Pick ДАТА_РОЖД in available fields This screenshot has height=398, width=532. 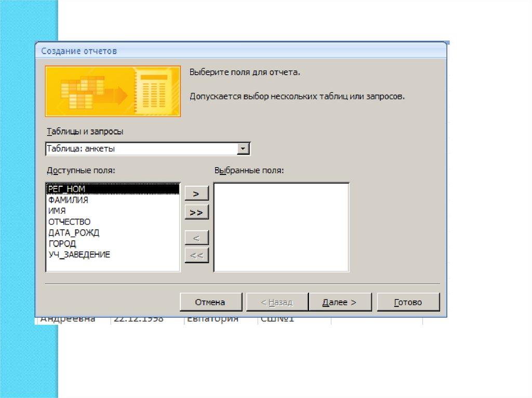coord(73,232)
